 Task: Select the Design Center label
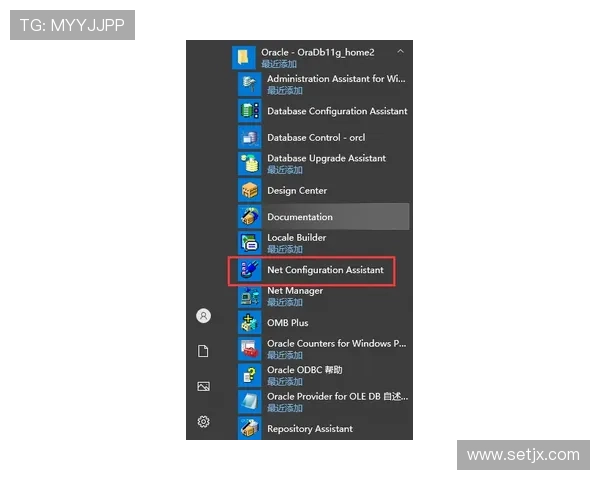pos(297,191)
